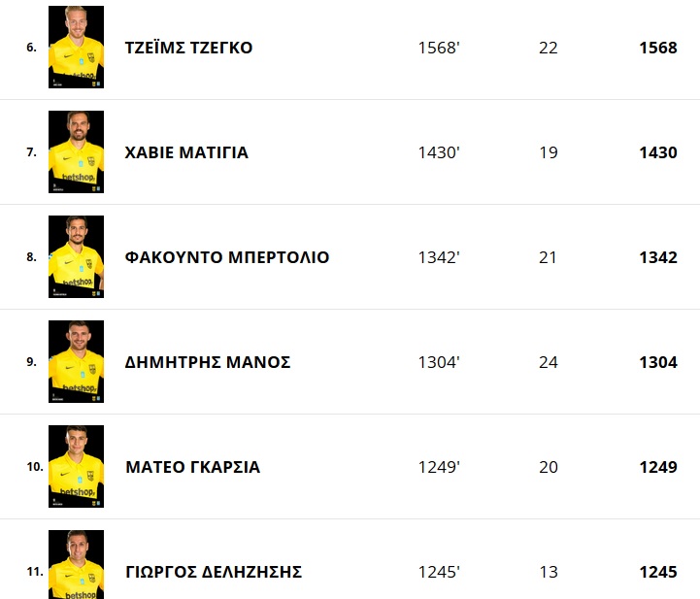Open ΦΑΚΟΥΝΤΟ ΜΠΕΡΤΟΛΙΟ player photo
Screen dimensions: 700x599
(x=76, y=256)
